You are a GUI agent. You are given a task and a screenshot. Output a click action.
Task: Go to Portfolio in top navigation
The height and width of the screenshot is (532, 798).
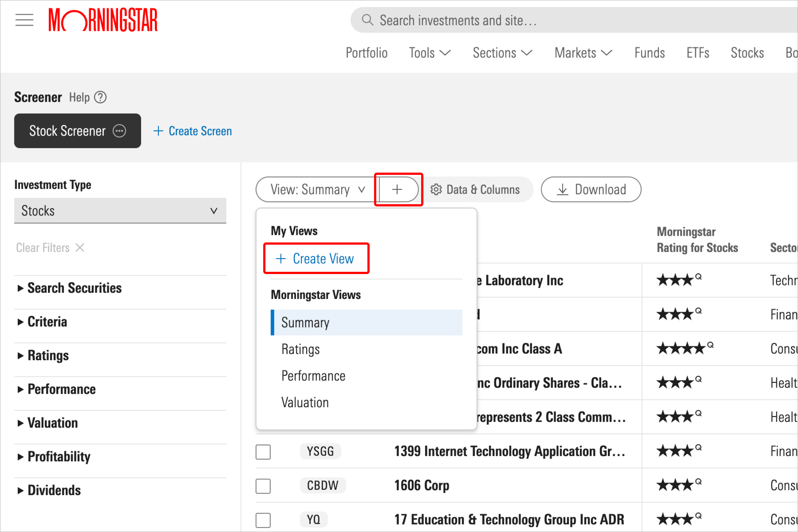tap(366, 53)
